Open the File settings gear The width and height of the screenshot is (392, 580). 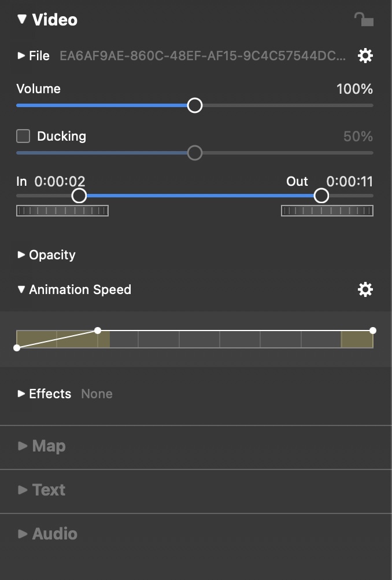click(x=365, y=56)
